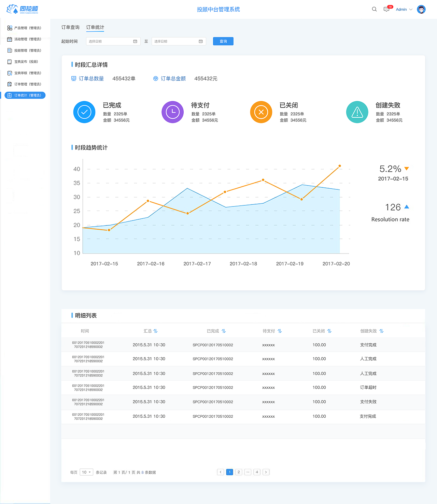Go to page 4 in pagination

[257, 472]
